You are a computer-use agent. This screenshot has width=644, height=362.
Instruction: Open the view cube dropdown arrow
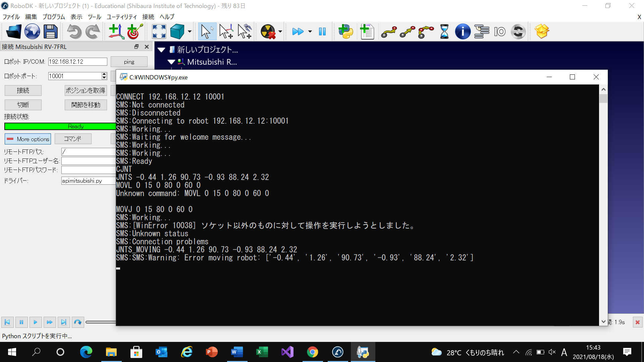click(190, 32)
